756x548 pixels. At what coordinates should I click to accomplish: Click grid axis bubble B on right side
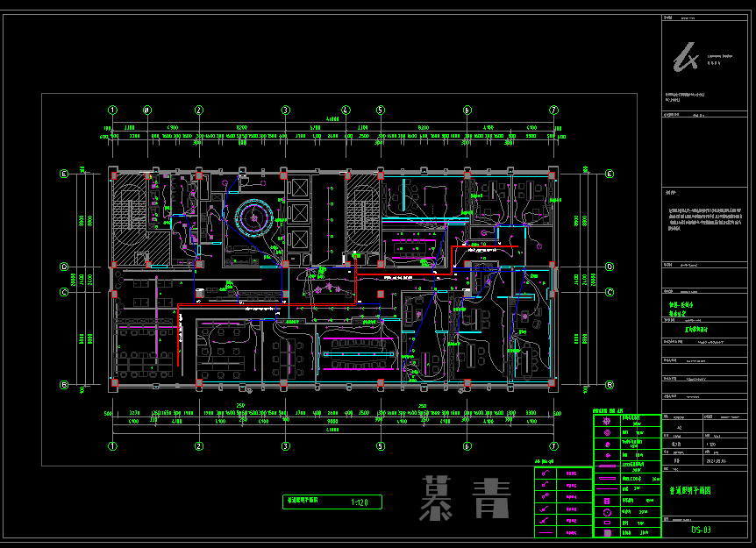click(610, 385)
